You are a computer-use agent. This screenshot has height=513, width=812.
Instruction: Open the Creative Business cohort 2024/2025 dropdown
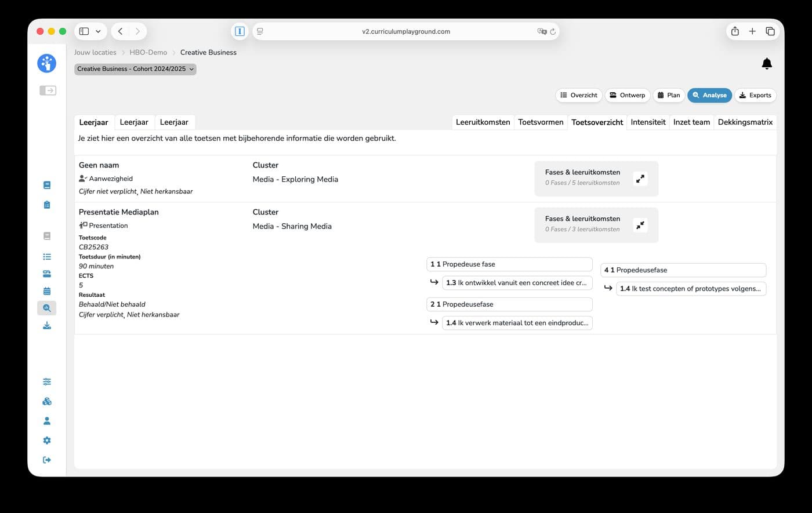point(135,69)
